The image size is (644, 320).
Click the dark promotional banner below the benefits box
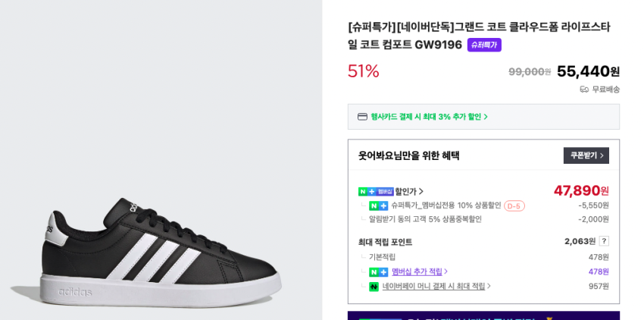click(483, 315)
